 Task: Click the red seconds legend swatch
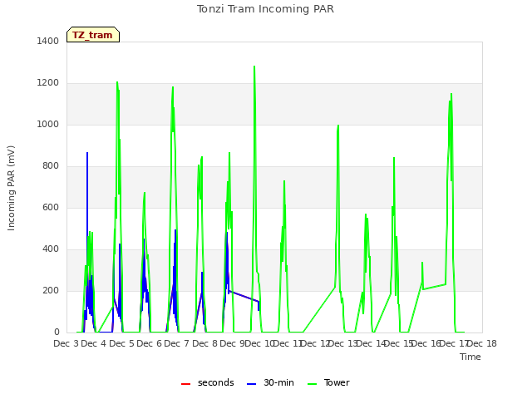(185, 384)
